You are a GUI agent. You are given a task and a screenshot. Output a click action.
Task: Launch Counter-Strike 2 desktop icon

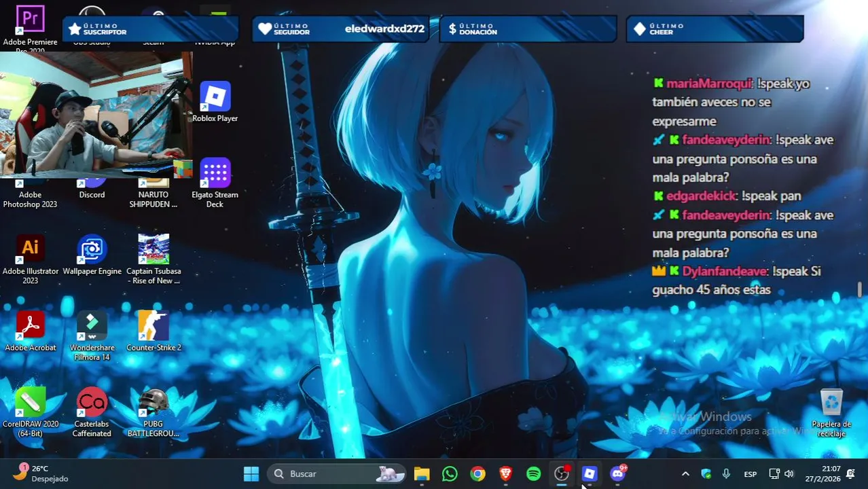tap(153, 331)
